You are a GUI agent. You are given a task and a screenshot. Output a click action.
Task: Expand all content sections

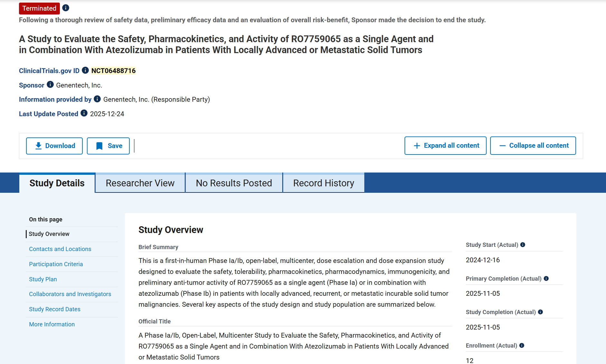(x=445, y=145)
